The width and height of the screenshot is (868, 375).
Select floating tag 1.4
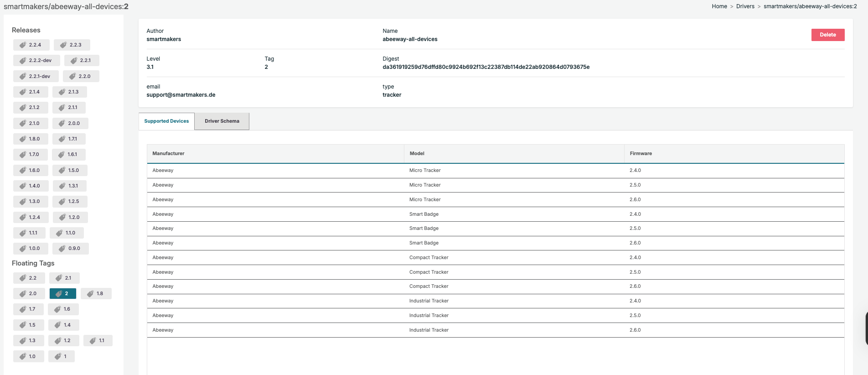64,325
